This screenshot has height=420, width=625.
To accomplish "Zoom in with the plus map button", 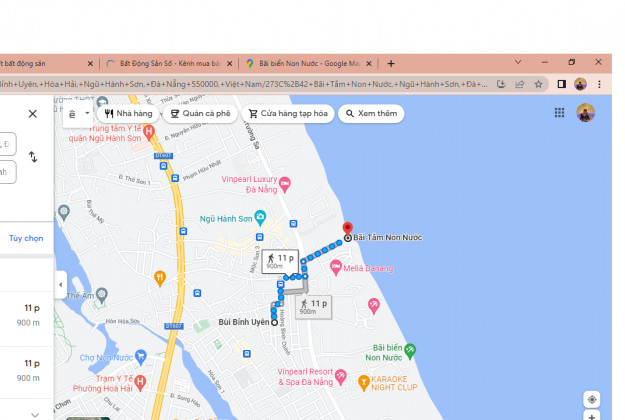I will point(592,416).
